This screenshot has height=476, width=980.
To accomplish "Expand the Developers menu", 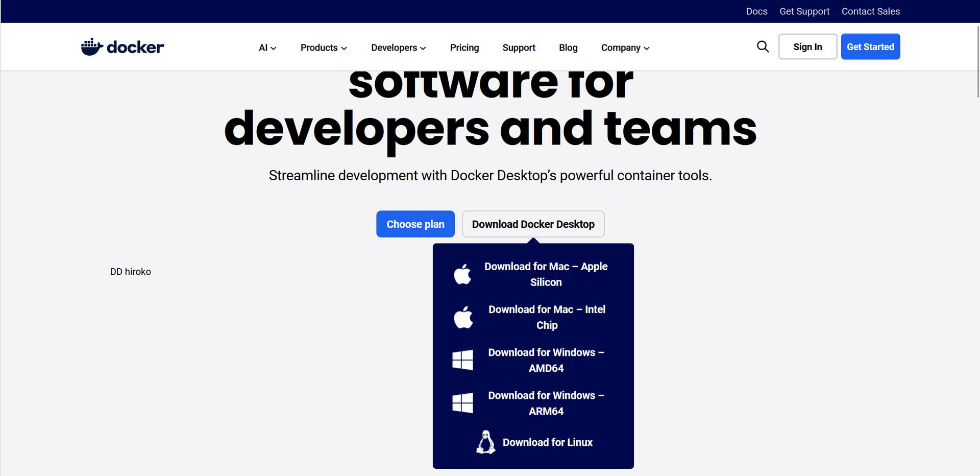I will [399, 47].
